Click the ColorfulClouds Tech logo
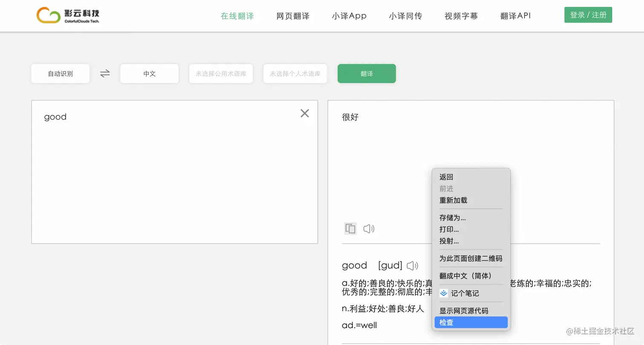 click(68, 15)
